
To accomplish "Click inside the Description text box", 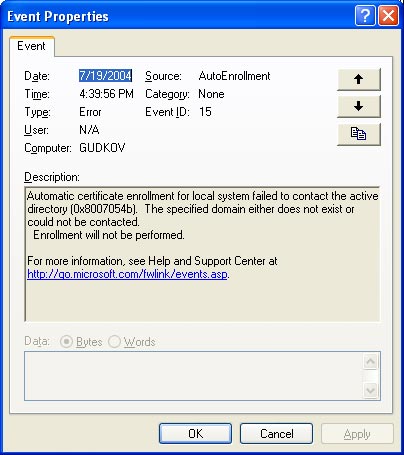I will pyautogui.click(x=202, y=254).
